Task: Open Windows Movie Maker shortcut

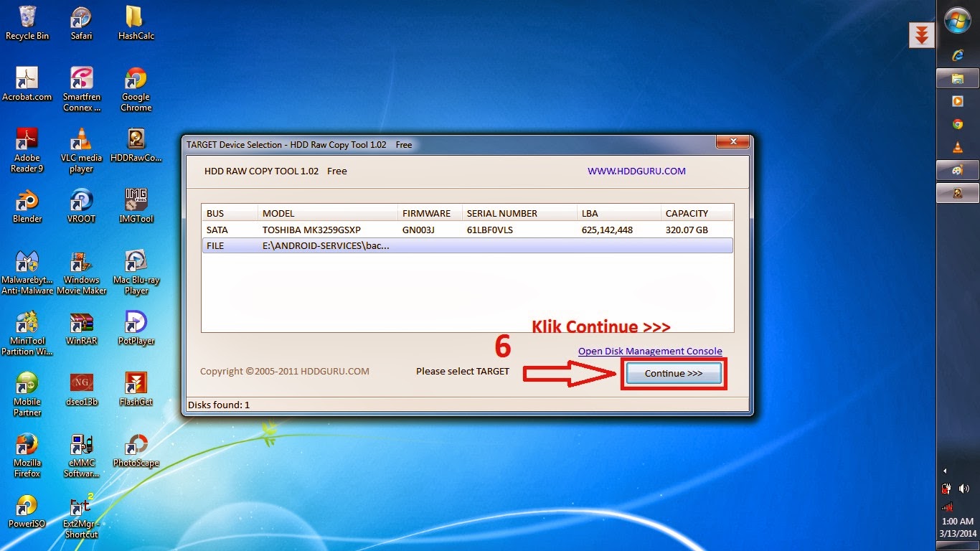Action: coord(81,273)
